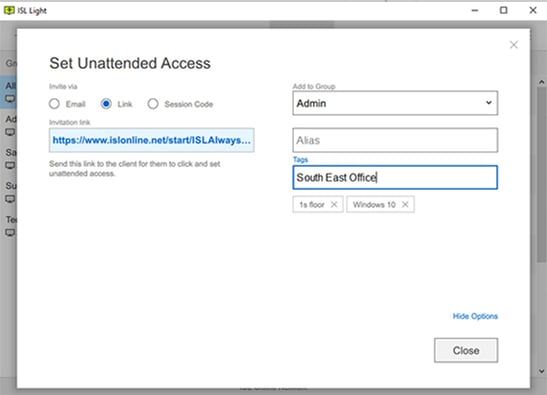
Task: Click the vertical scrollbar thumb in background
Action: [x=541, y=175]
